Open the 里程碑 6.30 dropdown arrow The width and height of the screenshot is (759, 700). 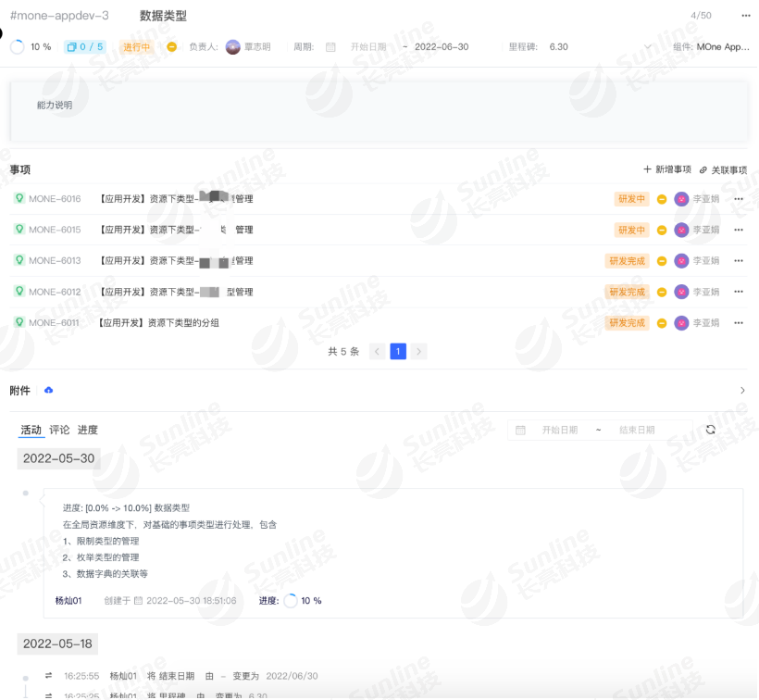[648, 47]
